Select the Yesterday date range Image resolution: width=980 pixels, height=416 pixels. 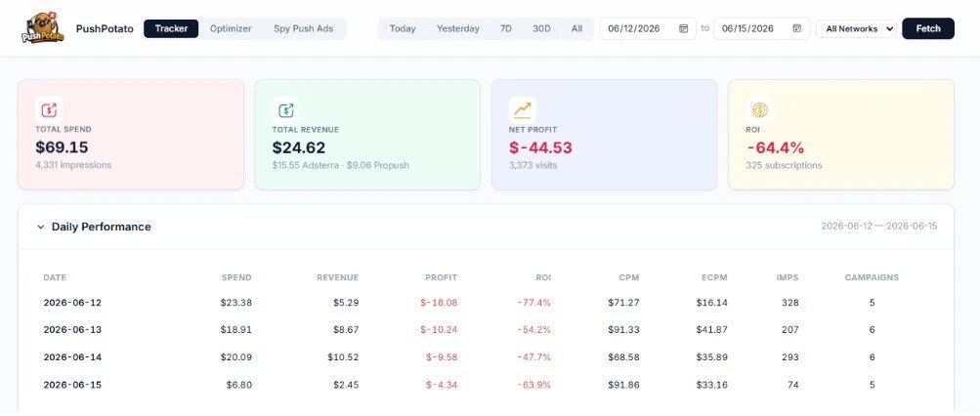(458, 28)
